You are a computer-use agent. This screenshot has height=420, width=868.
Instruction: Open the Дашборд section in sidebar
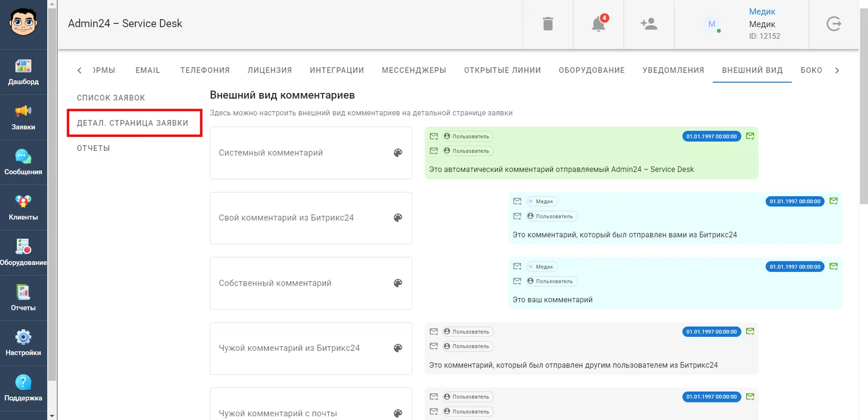[23, 72]
